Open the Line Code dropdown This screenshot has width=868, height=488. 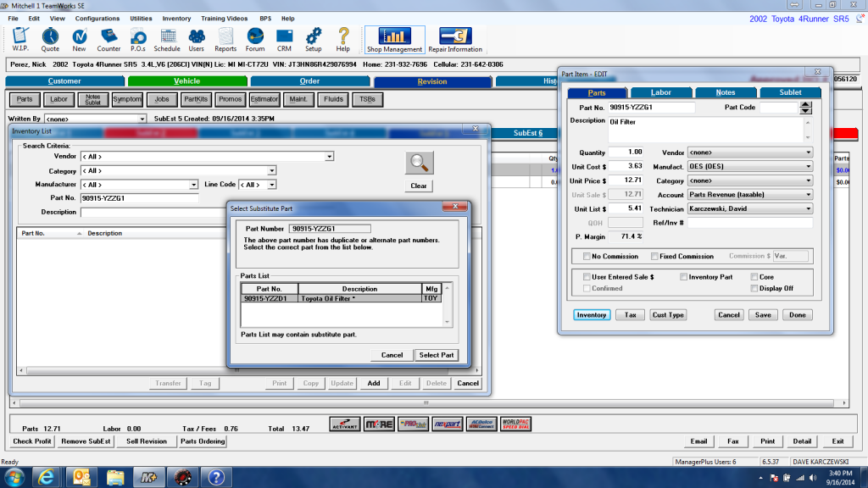coord(272,185)
